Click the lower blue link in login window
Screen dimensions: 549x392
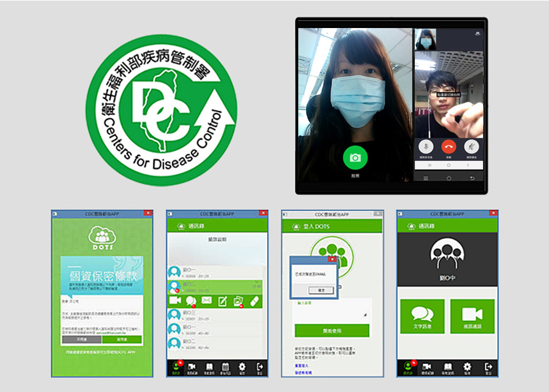point(303,372)
